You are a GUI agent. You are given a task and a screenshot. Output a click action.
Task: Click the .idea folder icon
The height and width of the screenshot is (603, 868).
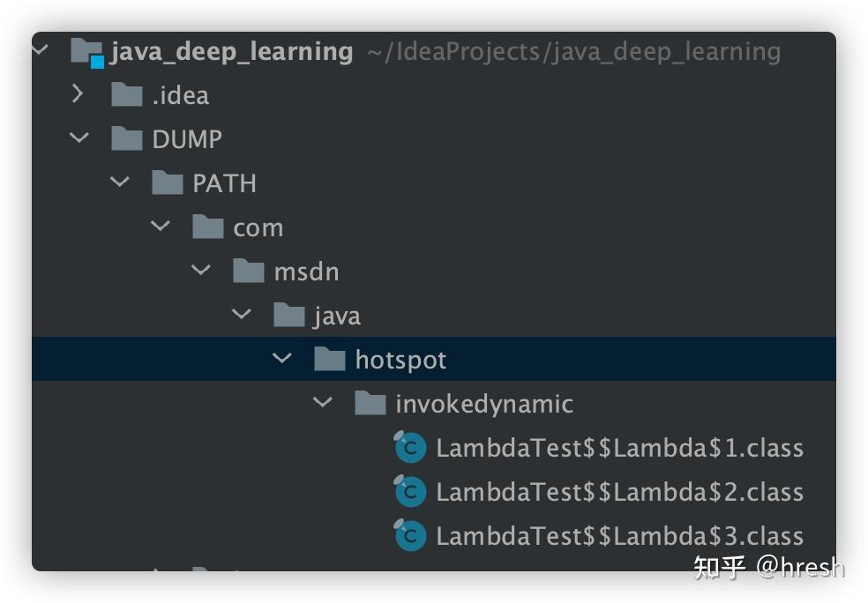coord(127,95)
